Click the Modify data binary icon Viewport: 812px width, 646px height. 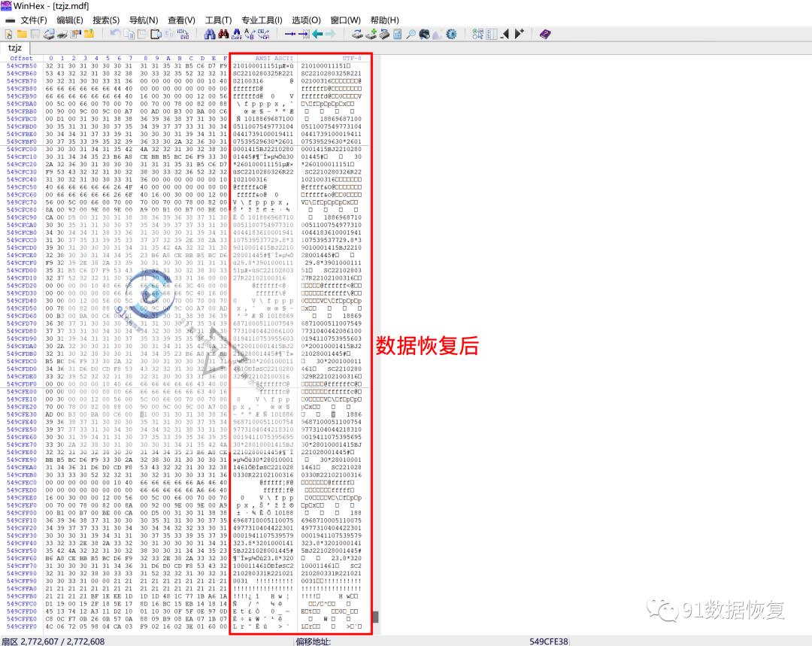[183, 34]
